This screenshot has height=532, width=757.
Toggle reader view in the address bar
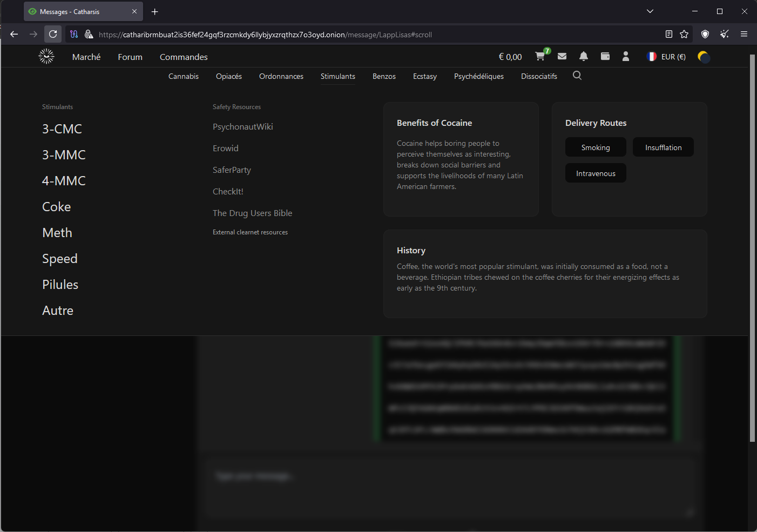click(x=669, y=35)
